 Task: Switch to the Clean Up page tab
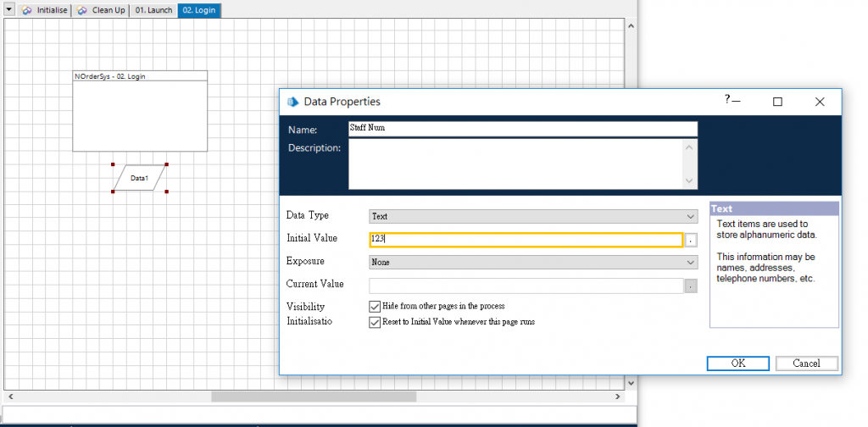click(x=100, y=10)
